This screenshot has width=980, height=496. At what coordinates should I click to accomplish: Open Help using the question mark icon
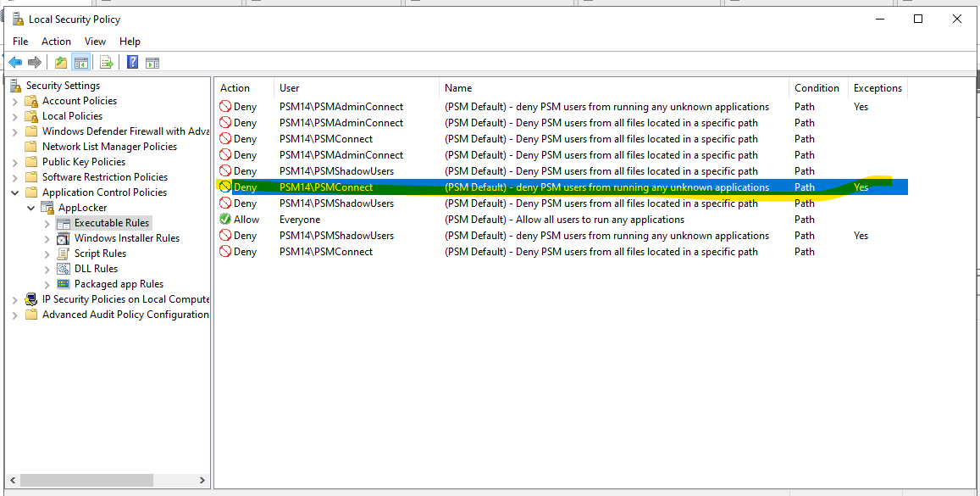coord(132,61)
